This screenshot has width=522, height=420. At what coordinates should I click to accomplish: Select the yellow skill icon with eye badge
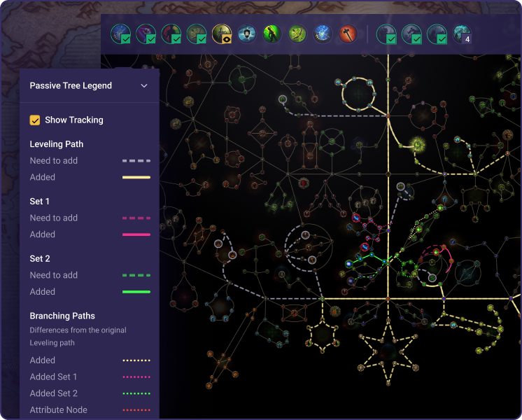222,34
